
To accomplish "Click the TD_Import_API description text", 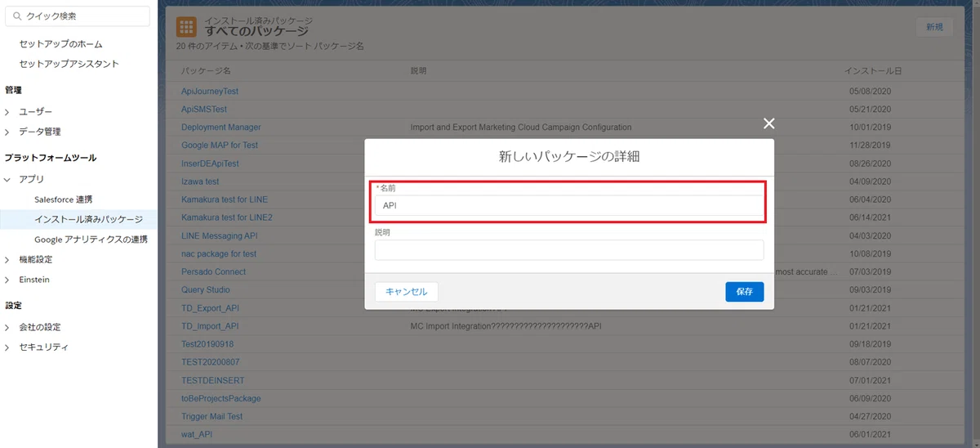I will pos(506,326).
